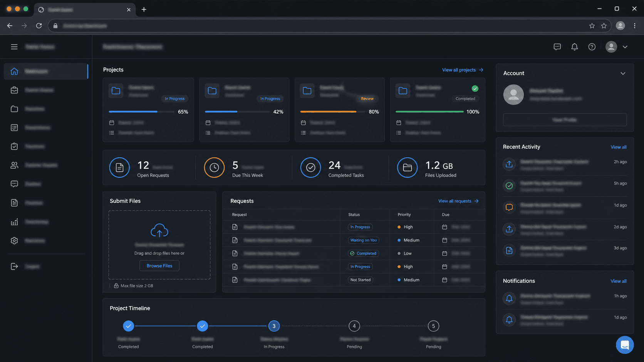Click the 5h ago activity timestamp
Viewport: 644px width, 362px height.
(620, 184)
